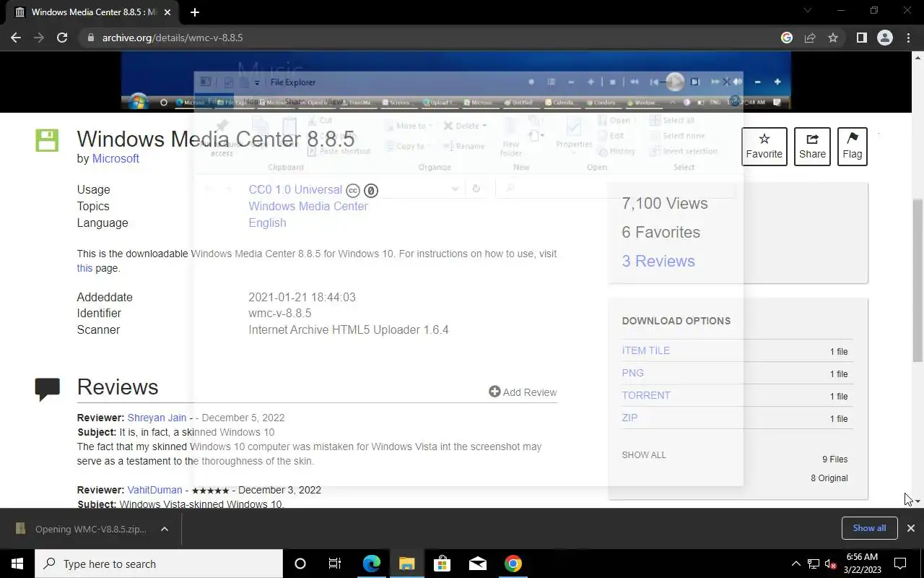Screen dimensions: 924x578
Task: Flag this archive item
Action: (852, 147)
